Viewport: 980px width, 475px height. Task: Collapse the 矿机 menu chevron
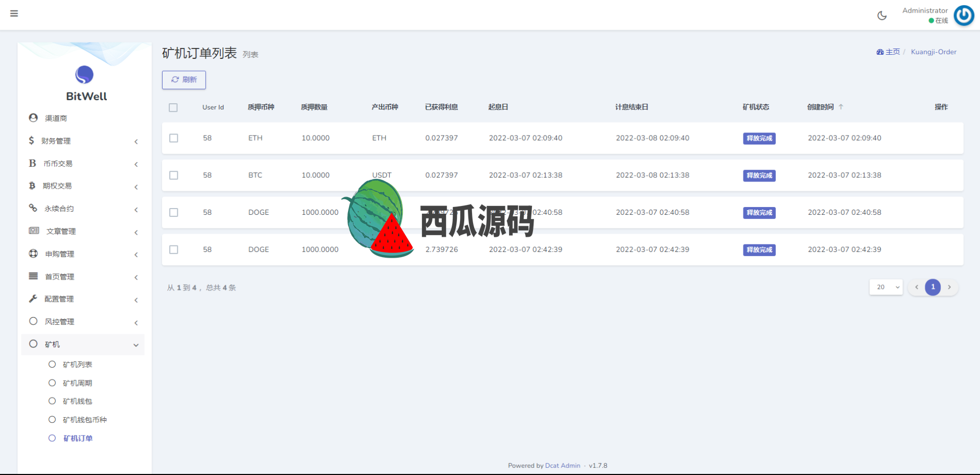(136, 345)
